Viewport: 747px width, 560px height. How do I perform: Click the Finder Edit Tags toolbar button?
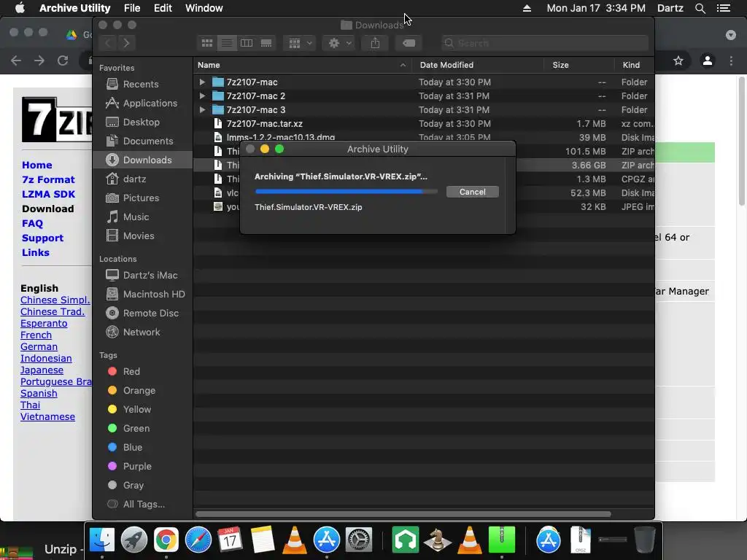[409, 43]
